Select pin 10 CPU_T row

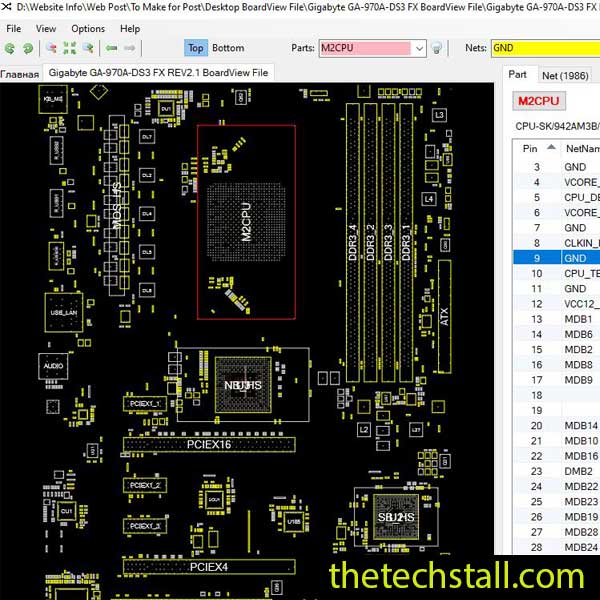tap(557, 274)
